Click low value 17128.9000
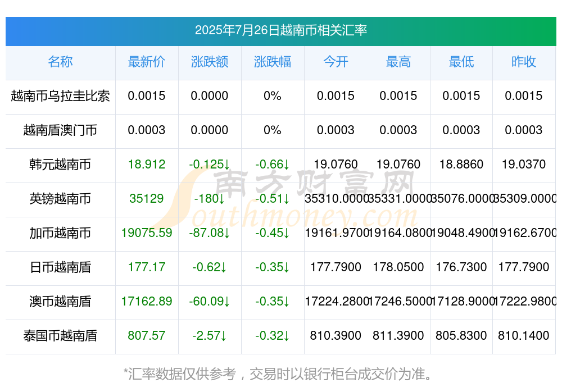Screen dimensions: 562x392 click(x=462, y=302)
